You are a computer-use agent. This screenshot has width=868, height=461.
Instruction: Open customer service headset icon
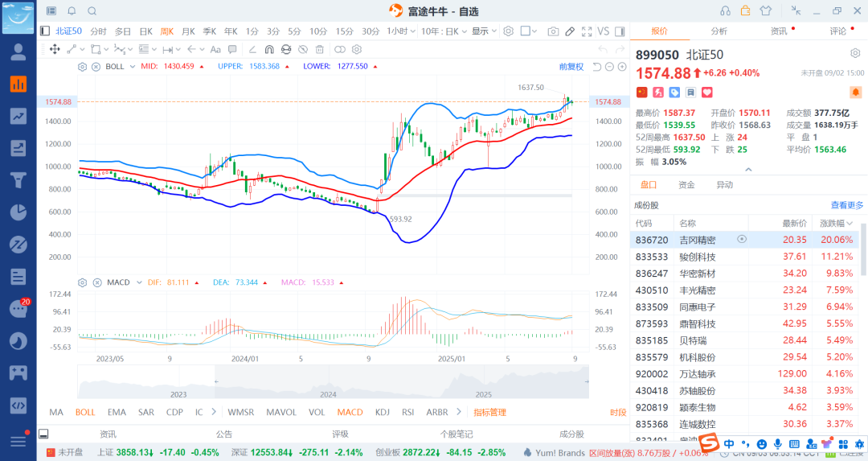pyautogui.click(x=725, y=10)
